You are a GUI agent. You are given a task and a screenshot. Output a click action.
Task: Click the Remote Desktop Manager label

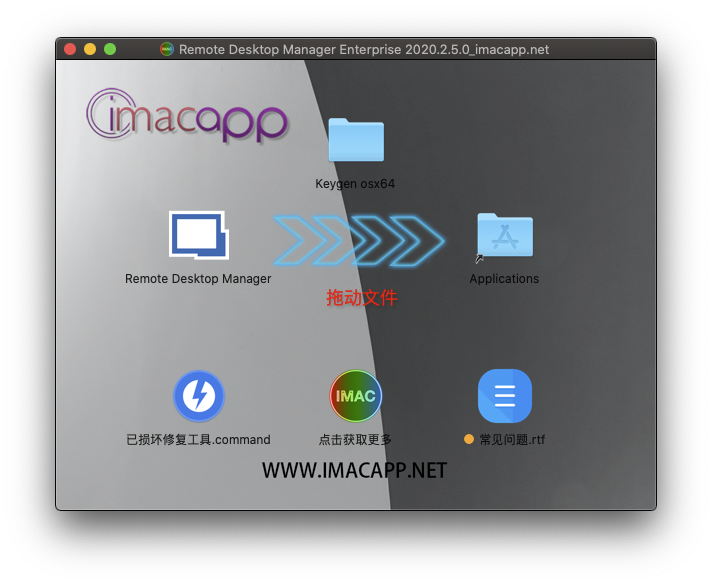[198, 279]
